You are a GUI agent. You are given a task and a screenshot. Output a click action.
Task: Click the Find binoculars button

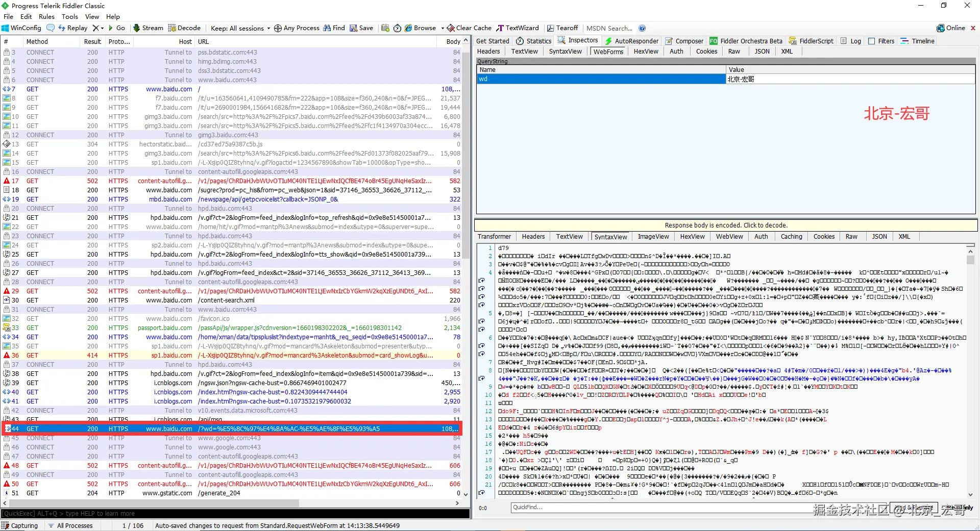coord(334,28)
